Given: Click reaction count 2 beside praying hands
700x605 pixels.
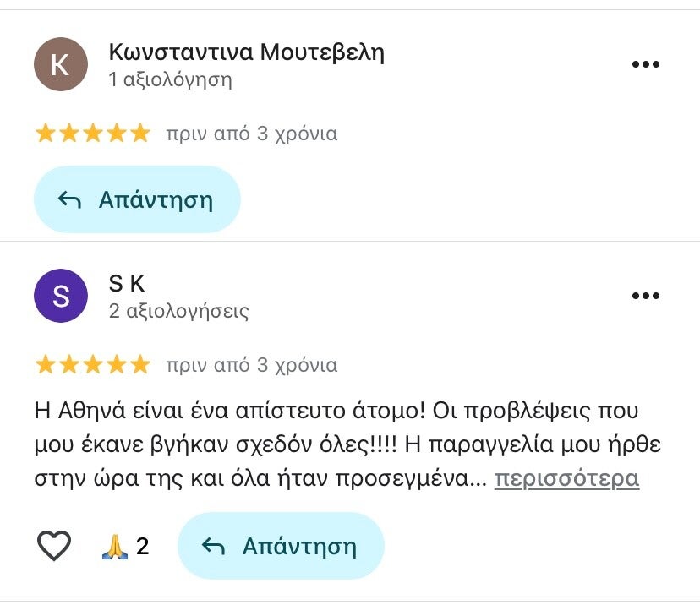Looking at the screenshot, I should (142, 547).
